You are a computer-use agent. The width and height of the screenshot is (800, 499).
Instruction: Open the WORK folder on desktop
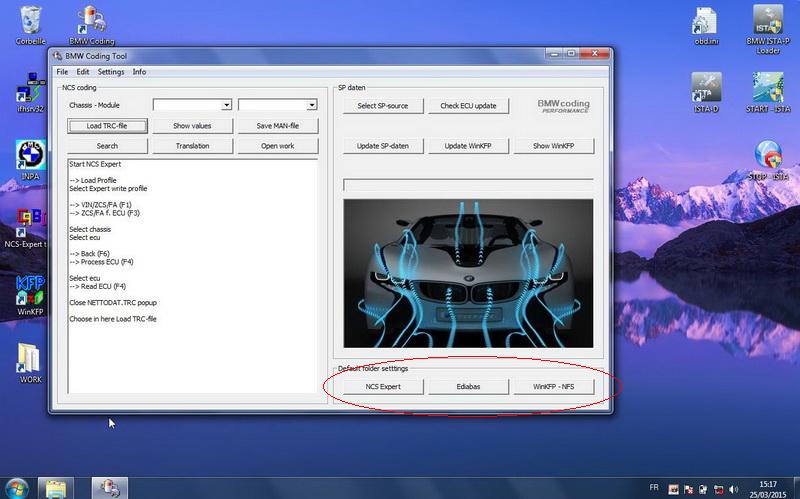click(x=30, y=363)
